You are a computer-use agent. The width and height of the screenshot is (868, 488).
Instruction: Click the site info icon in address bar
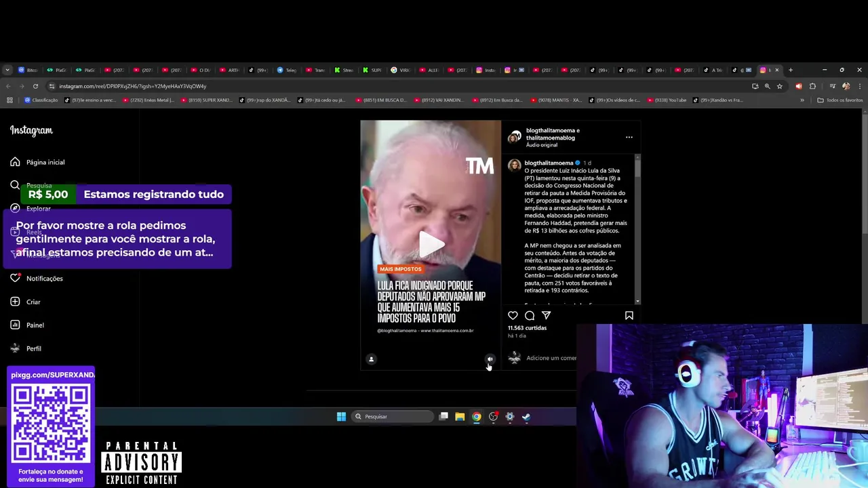point(52,86)
